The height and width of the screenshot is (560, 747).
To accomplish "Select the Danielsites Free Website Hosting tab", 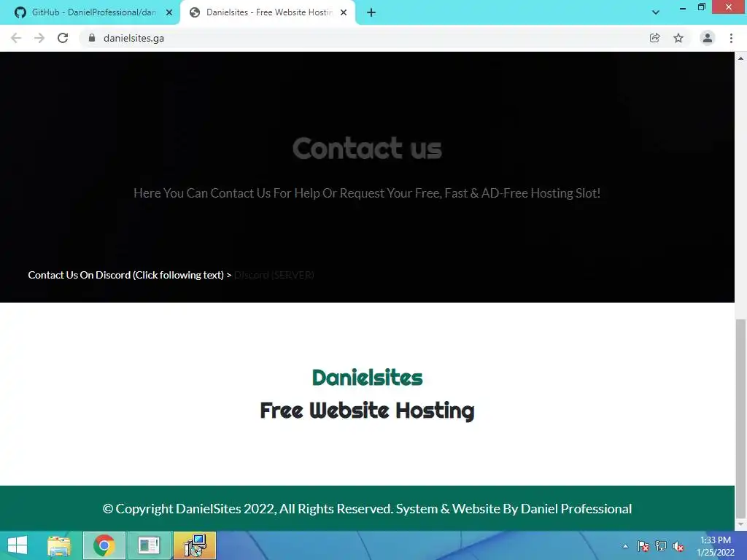I will click(x=267, y=12).
